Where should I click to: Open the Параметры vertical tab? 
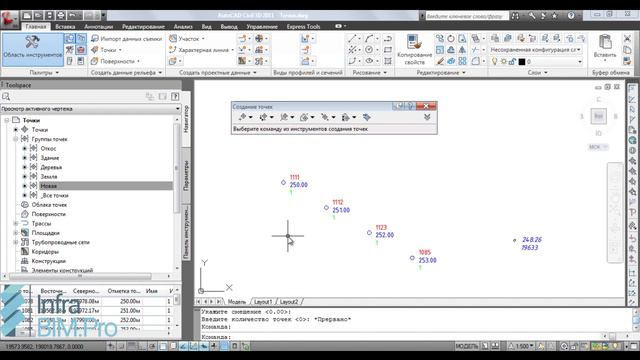pyautogui.click(x=186, y=176)
